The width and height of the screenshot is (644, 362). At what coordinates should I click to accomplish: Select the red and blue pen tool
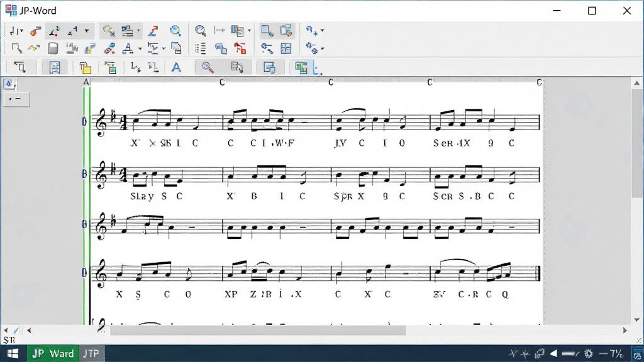(x=109, y=48)
